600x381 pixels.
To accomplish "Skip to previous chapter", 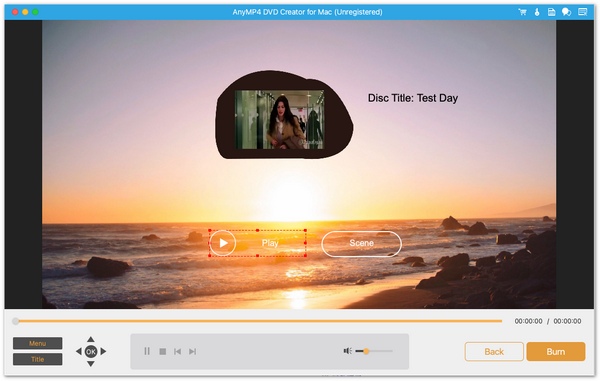I will pos(178,351).
